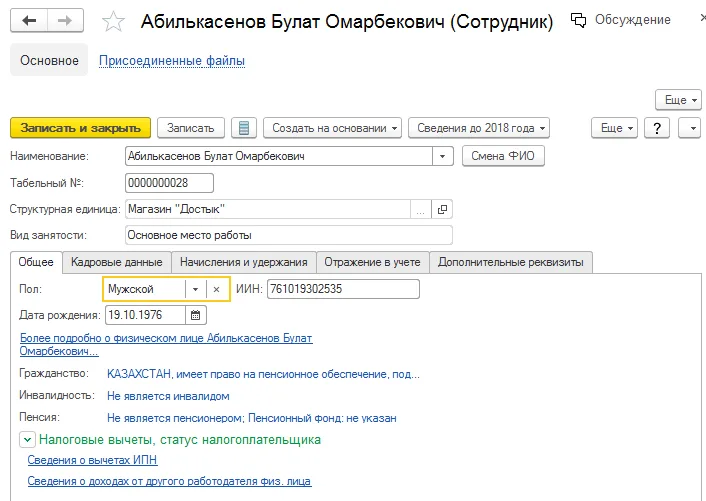
Task: Open Не является пенсионером pension link
Action: click(x=252, y=418)
